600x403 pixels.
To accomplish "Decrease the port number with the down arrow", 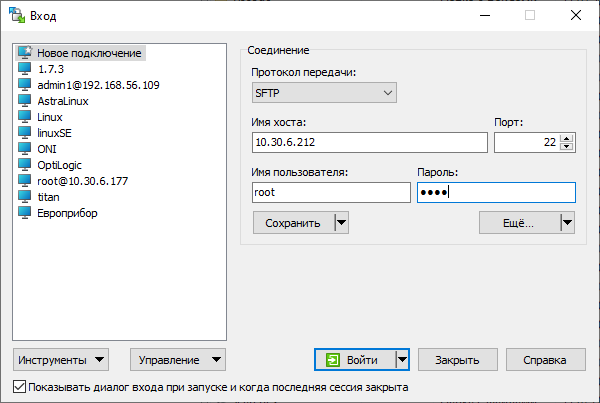I will pos(567,146).
